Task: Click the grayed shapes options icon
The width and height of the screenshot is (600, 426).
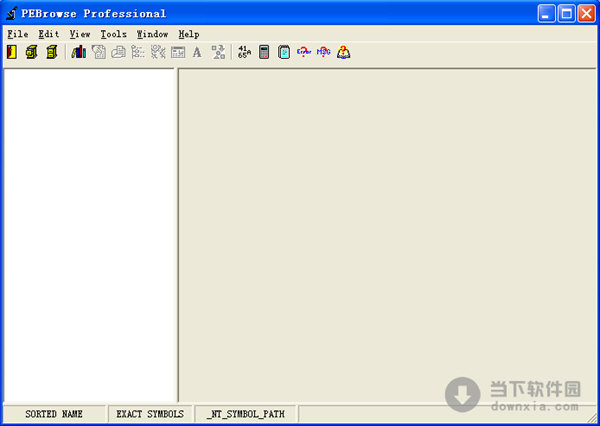Action: [x=218, y=52]
